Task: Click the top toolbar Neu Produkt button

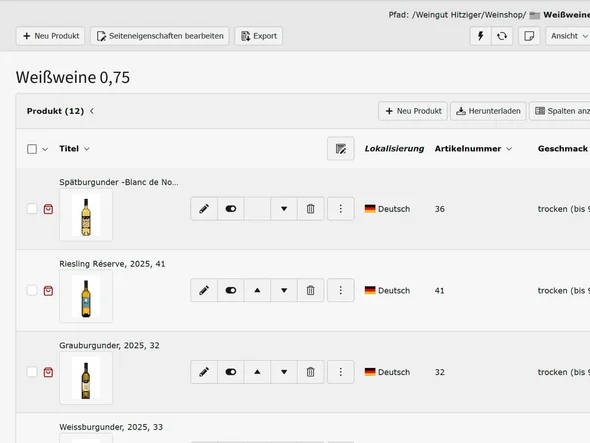Action: [x=50, y=36]
